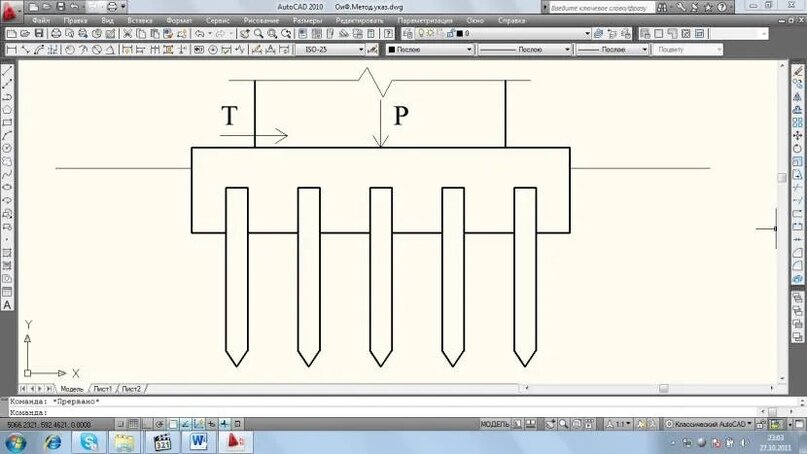Switch to Лист2 layout tab
The image size is (807, 454).
(x=131, y=389)
